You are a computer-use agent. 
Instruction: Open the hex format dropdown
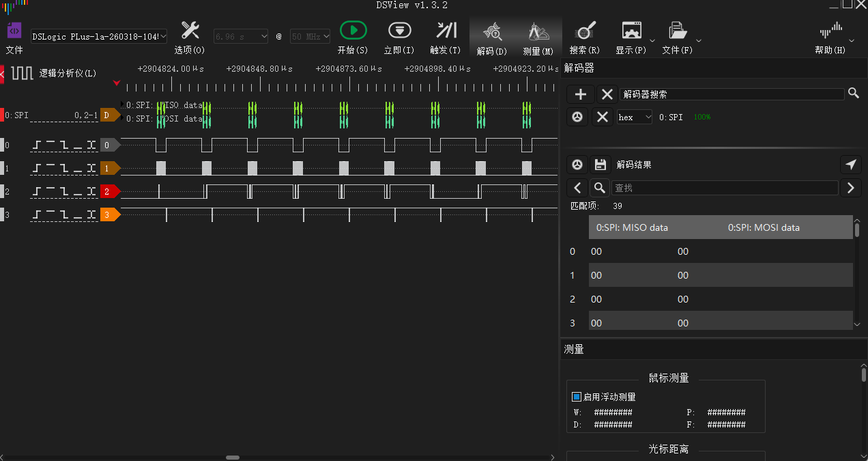point(634,117)
